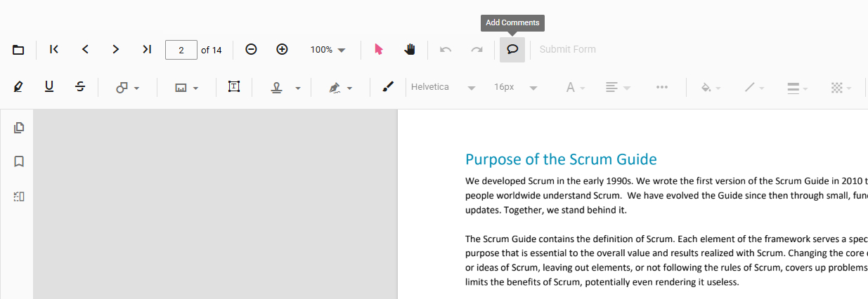The image size is (868, 299).
Task: Go to the first page
Action: click(54, 49)
